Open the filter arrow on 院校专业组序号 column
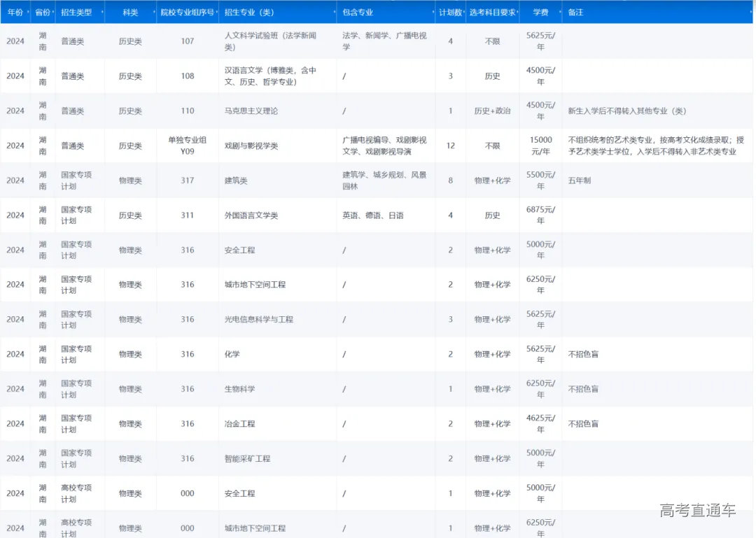The width and height of the screenshot is (756, 538). (x=217, y=12)
